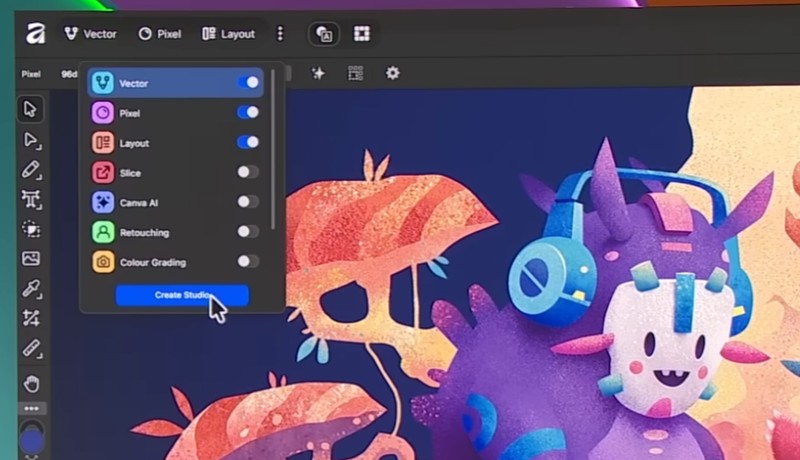The width and height of the screenshot is (800, 460).
Task: Click the shape-and-text toolbar icon
Action: (x=324, y=34)
